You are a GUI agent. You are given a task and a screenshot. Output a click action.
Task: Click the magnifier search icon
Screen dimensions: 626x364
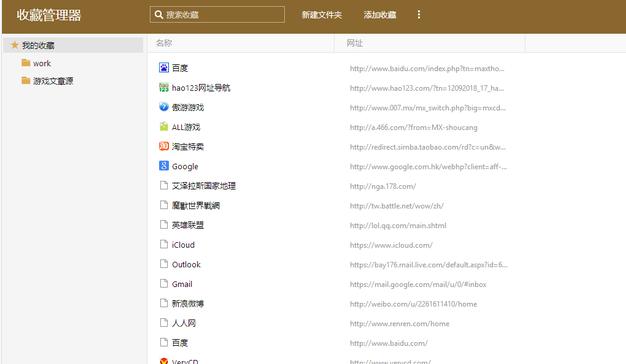(158, 15)
